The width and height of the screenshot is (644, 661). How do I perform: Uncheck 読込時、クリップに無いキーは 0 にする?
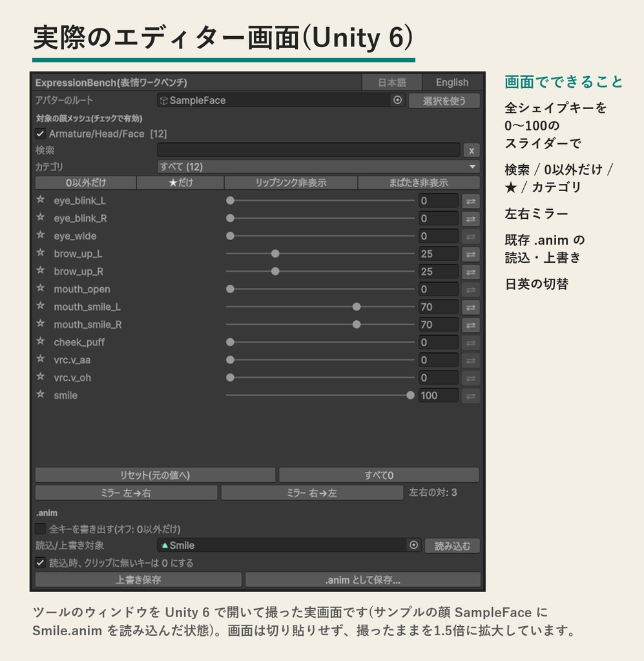40,562
